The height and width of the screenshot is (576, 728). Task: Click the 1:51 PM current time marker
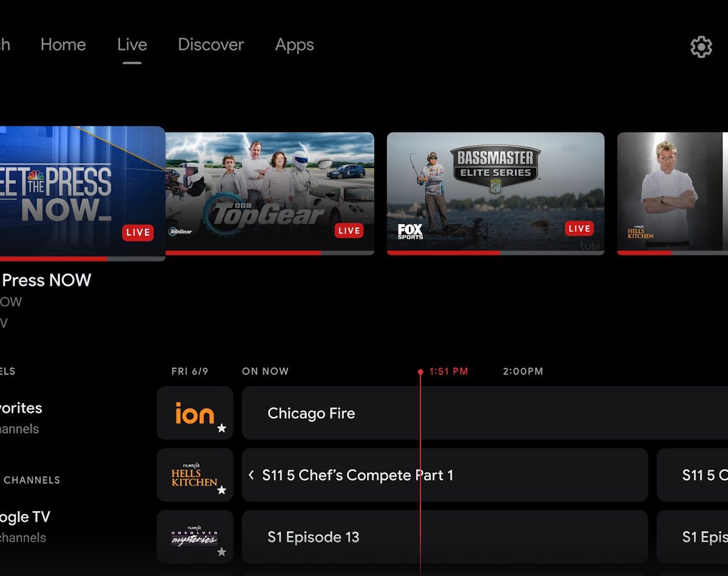pyautogui.click(x=448, y=371)
